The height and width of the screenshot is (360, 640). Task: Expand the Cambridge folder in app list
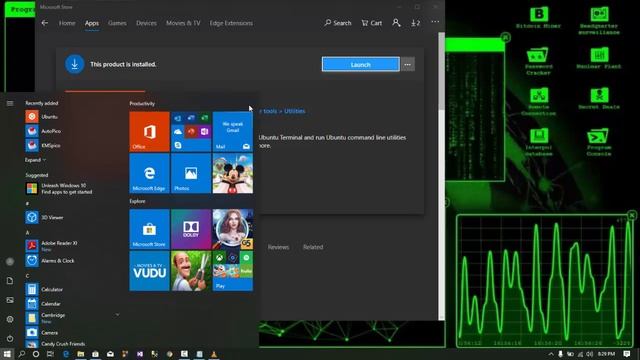coord(73,318)
